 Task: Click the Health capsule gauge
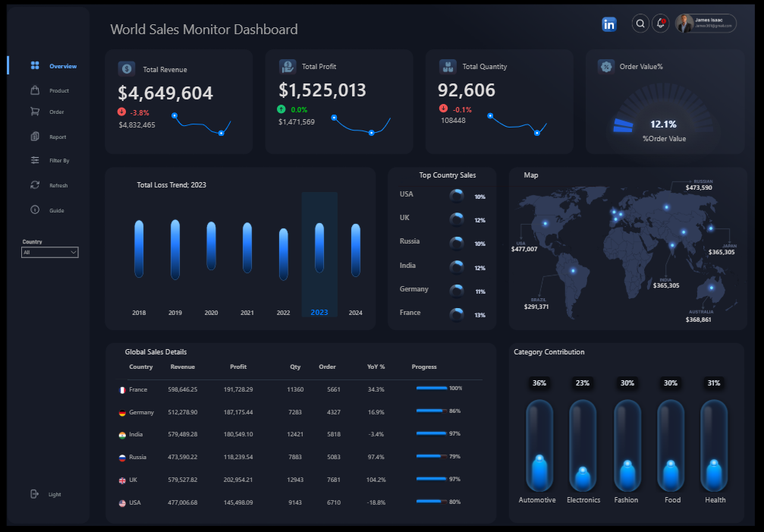coord(714,445)
